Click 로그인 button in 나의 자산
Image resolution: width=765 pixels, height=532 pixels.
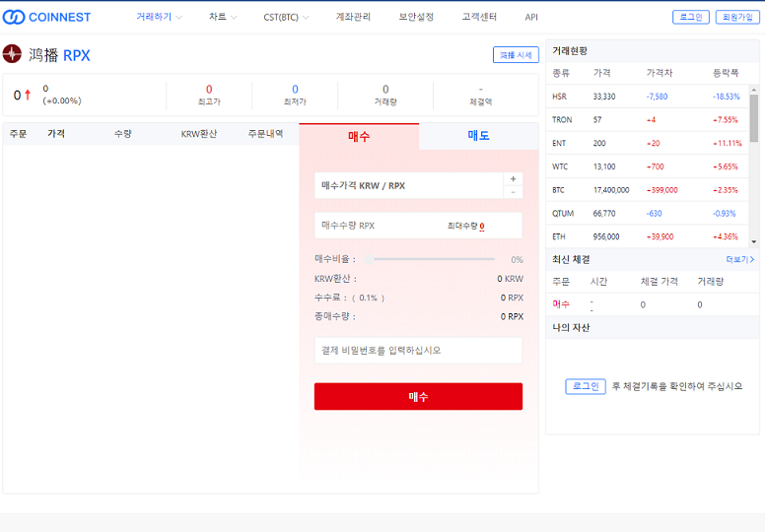pyautogui.click(x=586, y=386)
